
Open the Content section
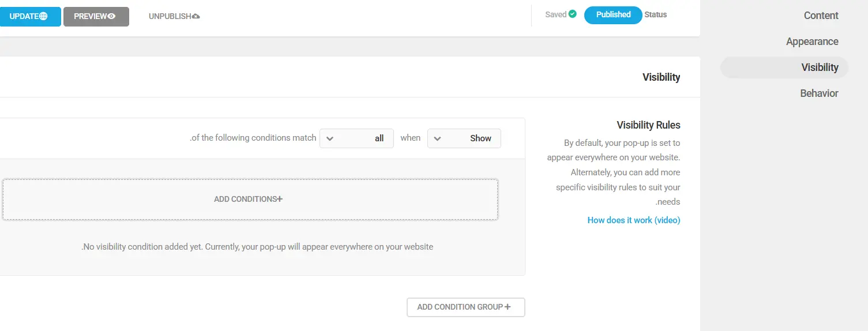821,16
